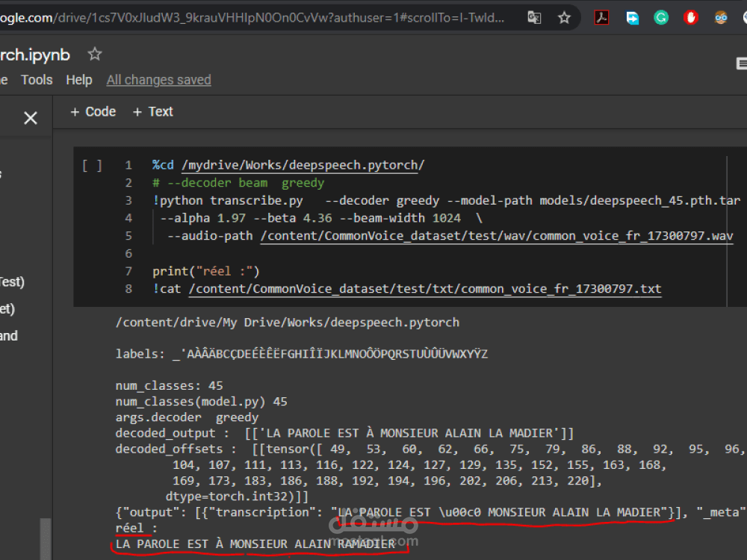The width and height of the screenshot is (747, 560).
Task: Click the 'args.decoder greedy' output line
Action: pyautogui.click(x=187, y=417)
